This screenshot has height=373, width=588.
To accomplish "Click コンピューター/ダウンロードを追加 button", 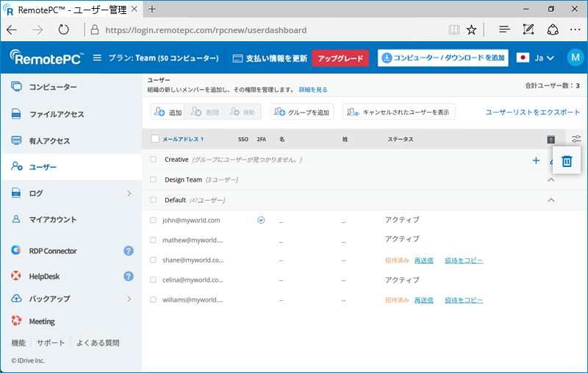I will [x=443, y=58].
